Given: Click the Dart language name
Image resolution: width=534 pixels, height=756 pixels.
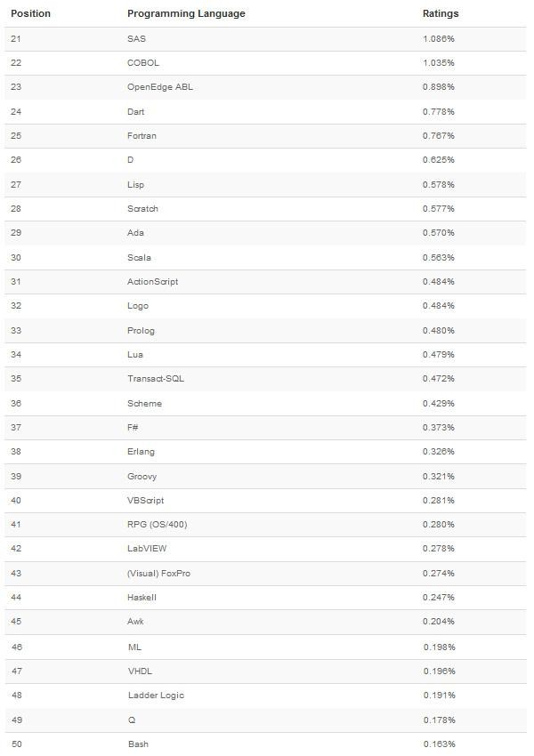Looking at the screenshot, I should [135, 112].
